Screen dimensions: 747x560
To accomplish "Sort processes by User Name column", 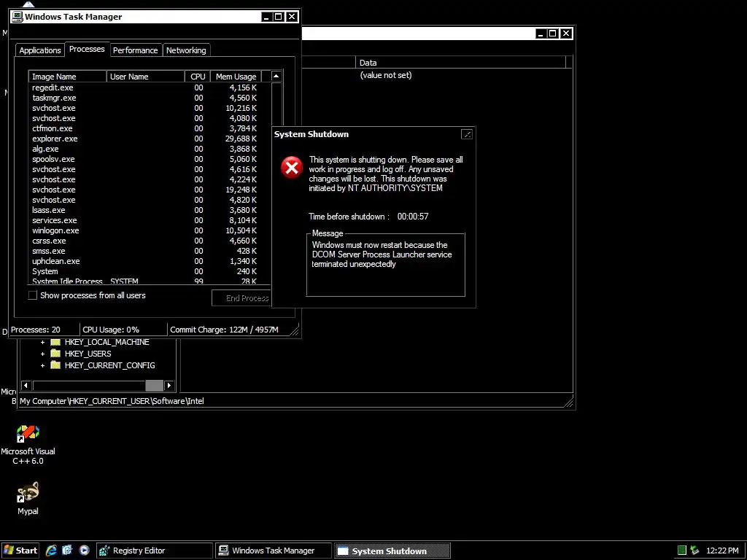I will point(145,76).
